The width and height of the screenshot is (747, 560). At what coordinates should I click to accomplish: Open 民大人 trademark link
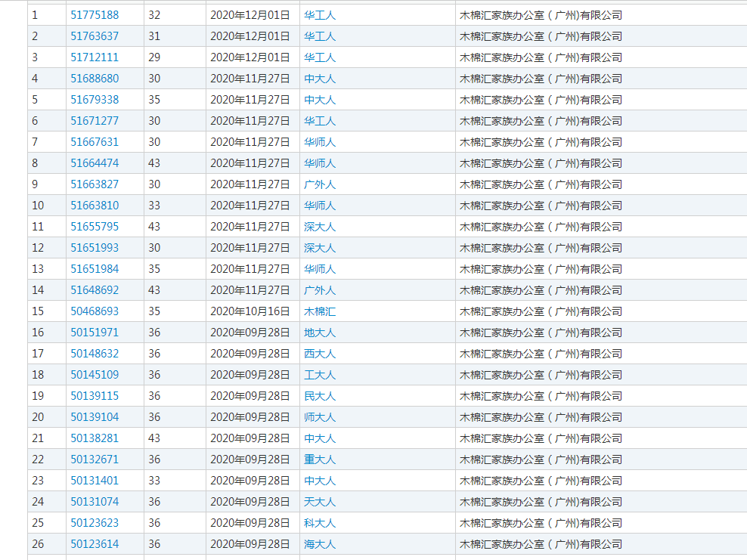[x=320, y=396]
